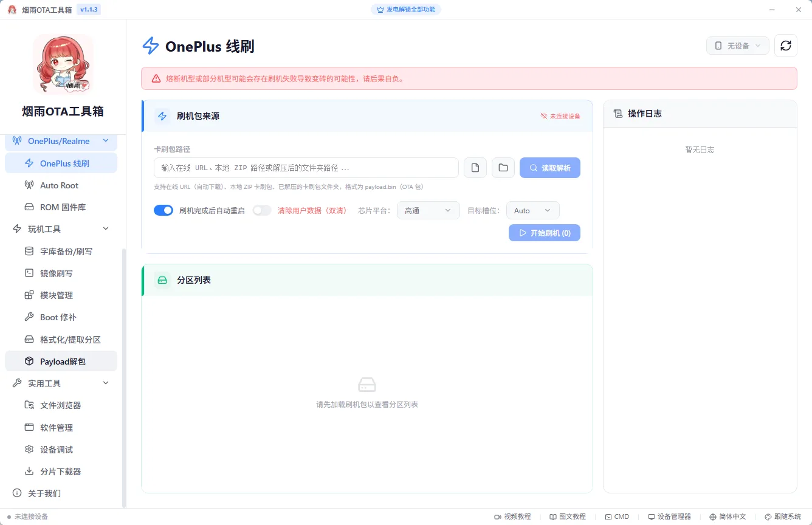Screen dimensions: 812x525
Task: Collapse the OnePlus/Realme sidebar group
Action: tap(61, 141)
